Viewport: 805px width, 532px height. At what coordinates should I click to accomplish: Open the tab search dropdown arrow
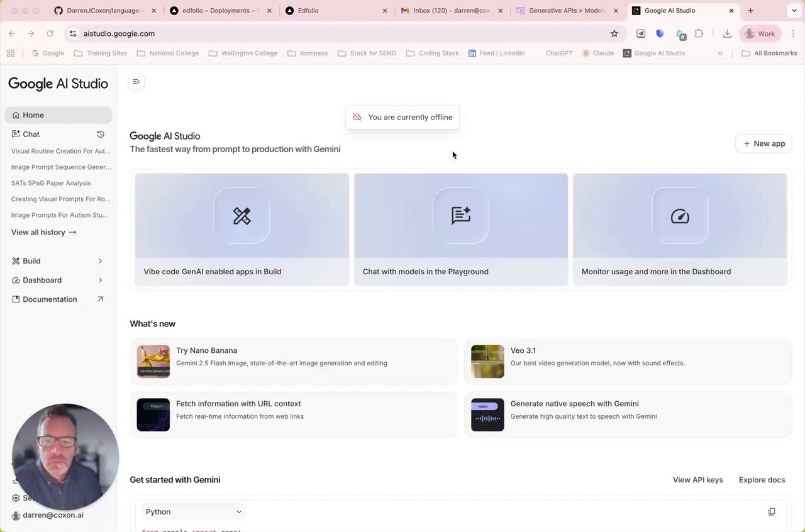tap(793, 11)
